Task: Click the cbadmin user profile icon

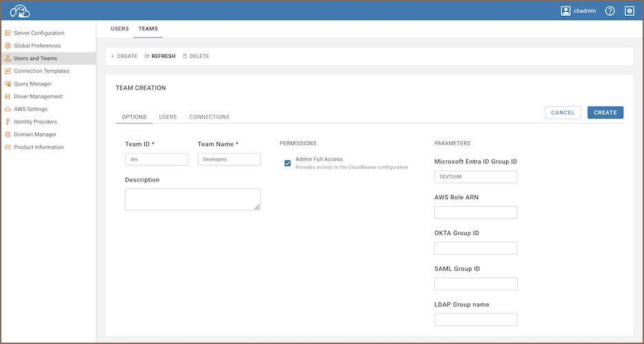Action: [x=566, y=11]
